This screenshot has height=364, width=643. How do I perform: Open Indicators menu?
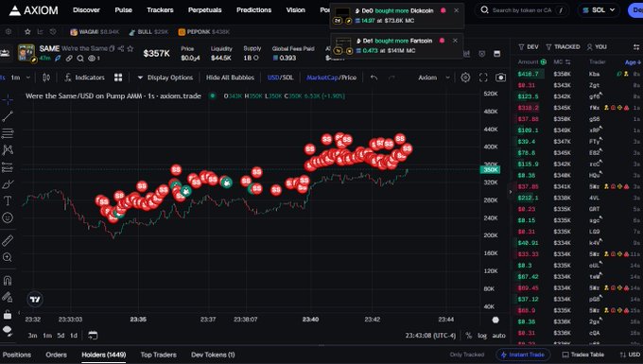pos(84,78)
